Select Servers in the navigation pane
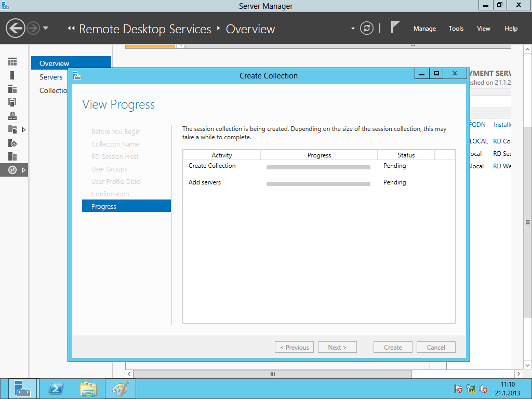The width and height of the screenshot is (532, 399). [51, 77]
